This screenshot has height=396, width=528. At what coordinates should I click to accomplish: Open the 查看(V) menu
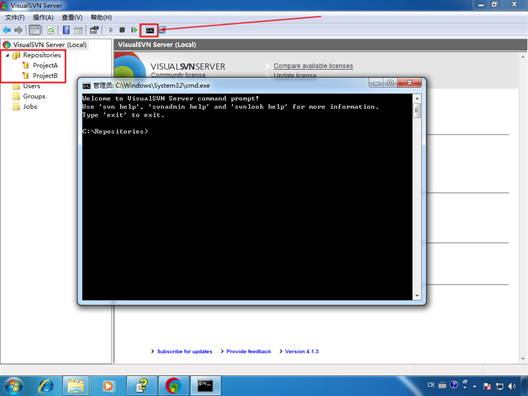(x=72, y=18)
